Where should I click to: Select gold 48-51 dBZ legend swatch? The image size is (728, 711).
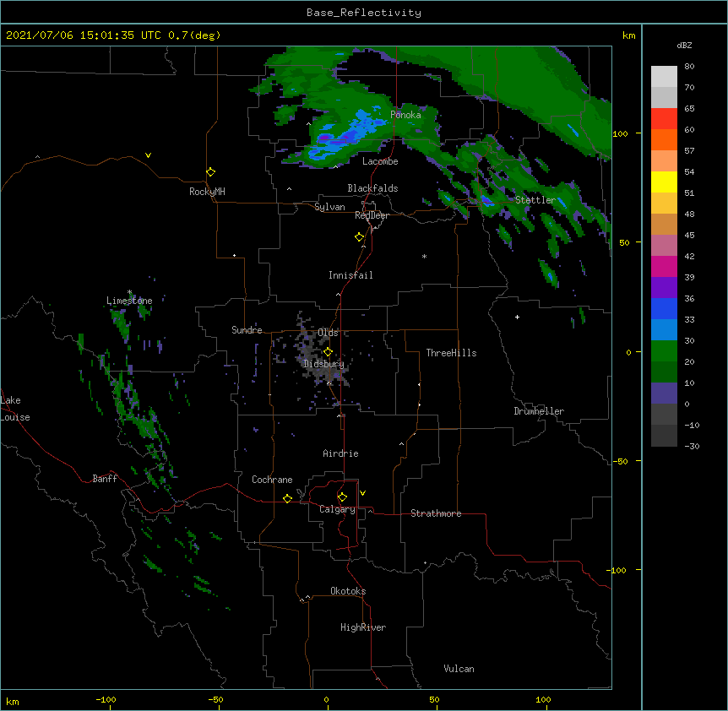664,204
